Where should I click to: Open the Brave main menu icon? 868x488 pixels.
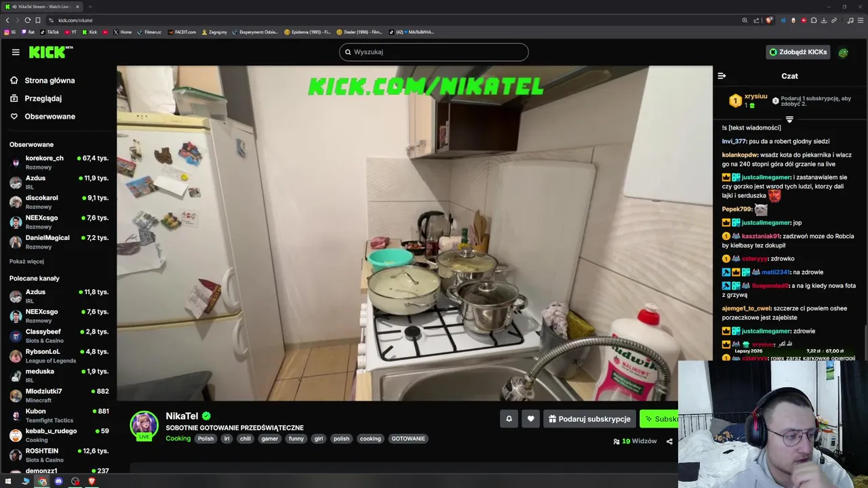[861, 20]
